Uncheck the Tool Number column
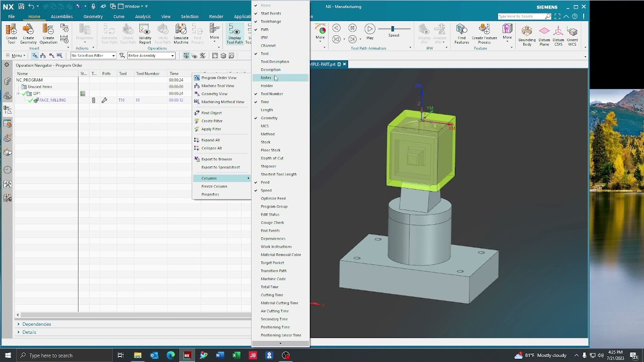The height and width of the screenshot is (362, 644). [x=280, y=94]
